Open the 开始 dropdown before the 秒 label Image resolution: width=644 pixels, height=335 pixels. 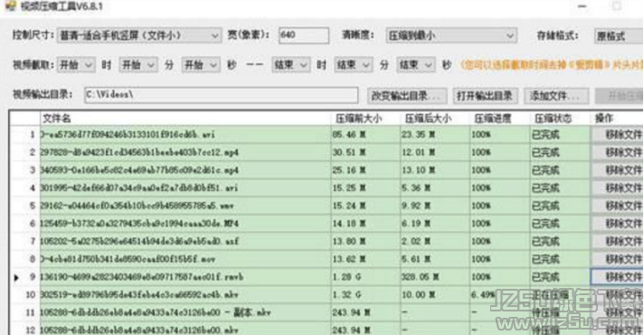[201, 65]
